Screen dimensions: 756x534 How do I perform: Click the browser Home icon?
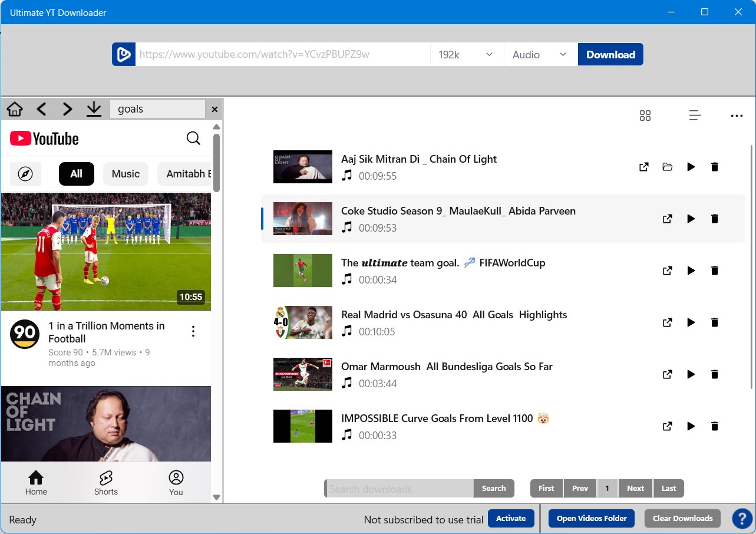click(x=15, y=109)
